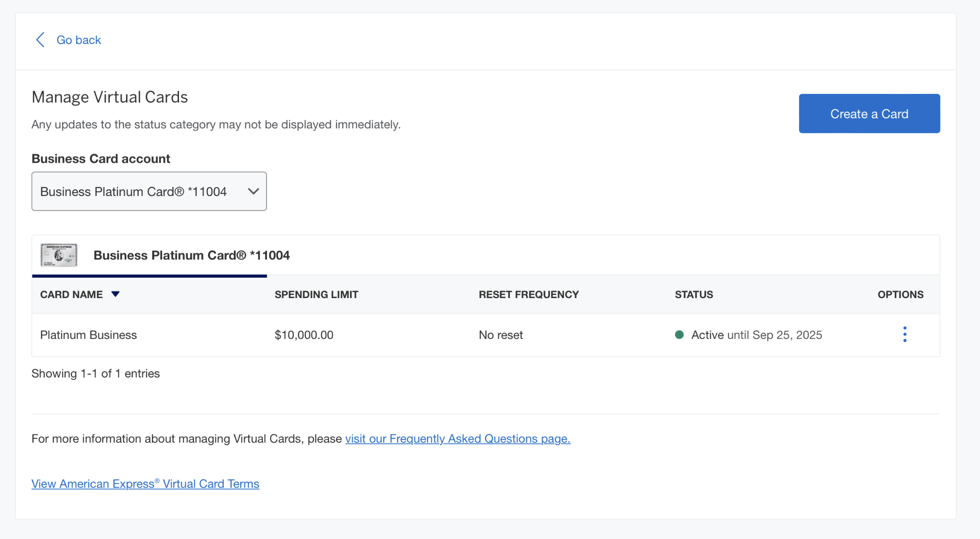Click the Showing 1-1 of 1 entries text
Screen dimensions: 980x539
(96, 373)
